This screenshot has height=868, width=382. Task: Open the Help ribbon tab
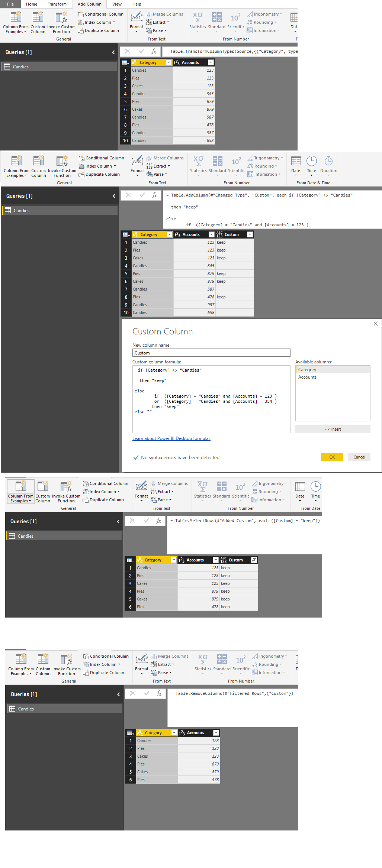click(137, 4)
